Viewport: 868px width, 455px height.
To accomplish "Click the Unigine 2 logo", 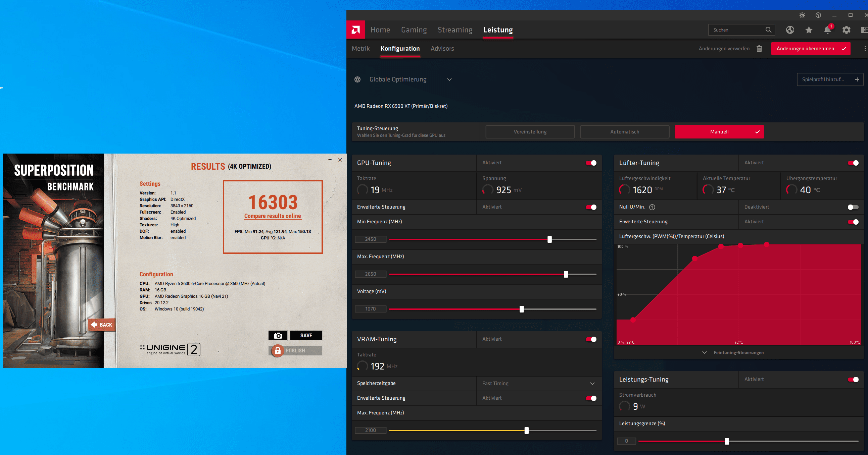I will click(x=170, y=349).
